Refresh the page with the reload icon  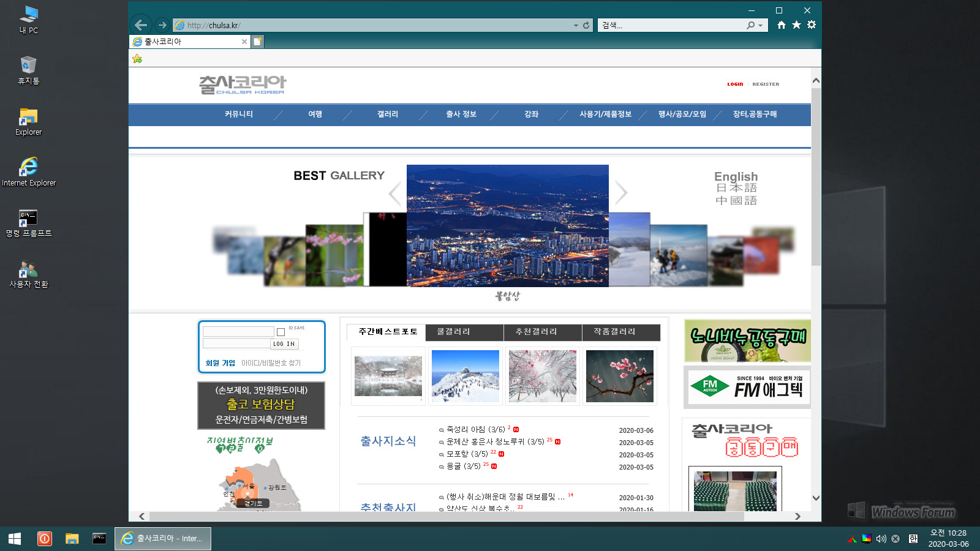pyautogui.click(x=586, y=25)
